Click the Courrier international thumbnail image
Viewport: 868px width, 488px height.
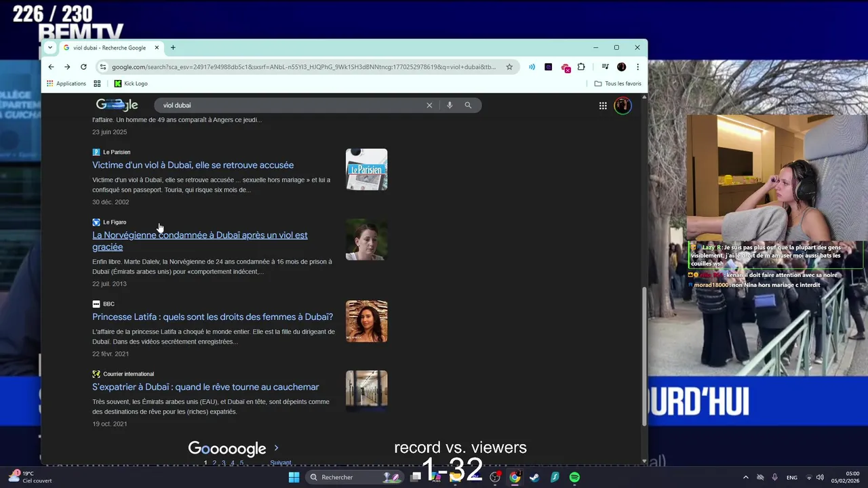366,391
